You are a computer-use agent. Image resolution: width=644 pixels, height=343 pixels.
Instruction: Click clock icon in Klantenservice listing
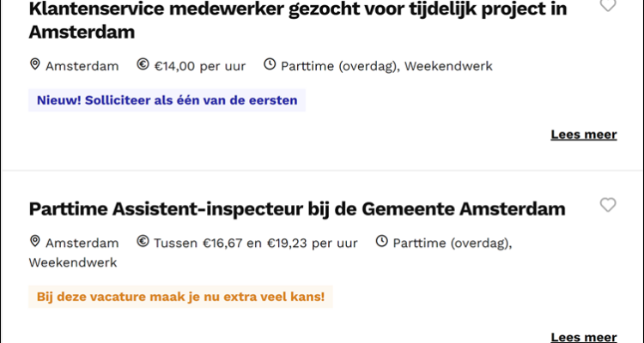[270, 65]
